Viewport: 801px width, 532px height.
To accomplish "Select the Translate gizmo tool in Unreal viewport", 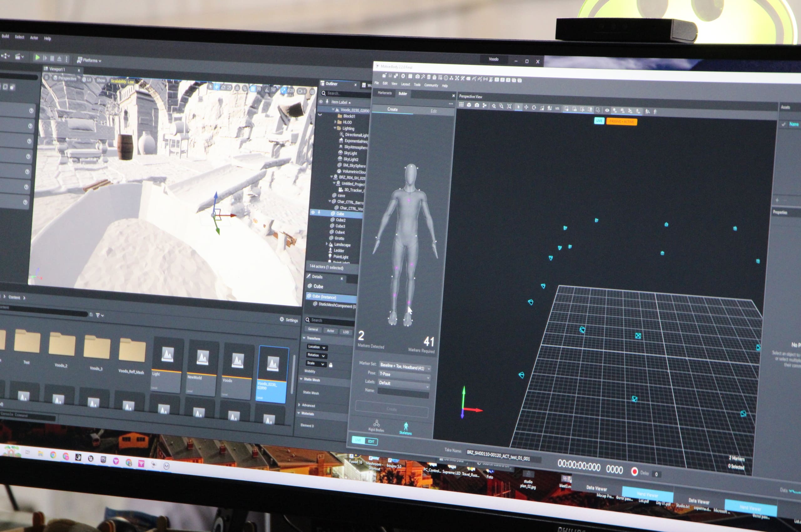I will (217, 87).
